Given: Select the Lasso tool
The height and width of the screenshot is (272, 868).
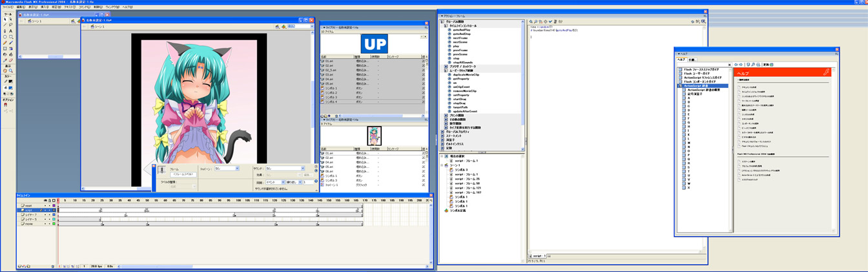Looking at the screenshot, I should [x=11, y=25].
